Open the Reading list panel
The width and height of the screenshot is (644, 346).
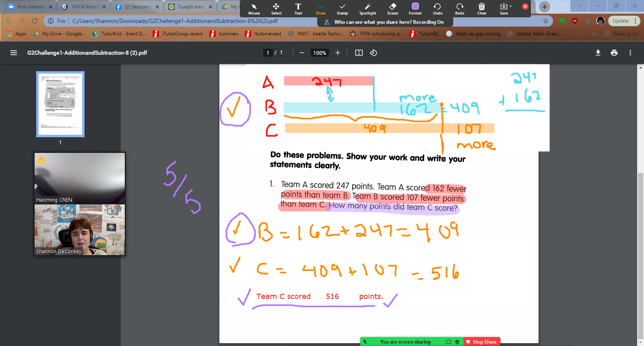point(621,34)
